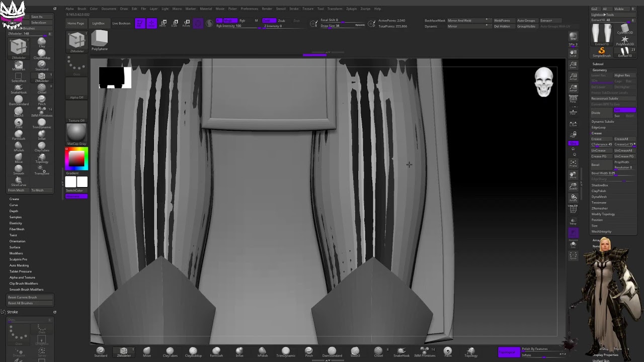Open the Alpha menu

(x=69, y=9)
